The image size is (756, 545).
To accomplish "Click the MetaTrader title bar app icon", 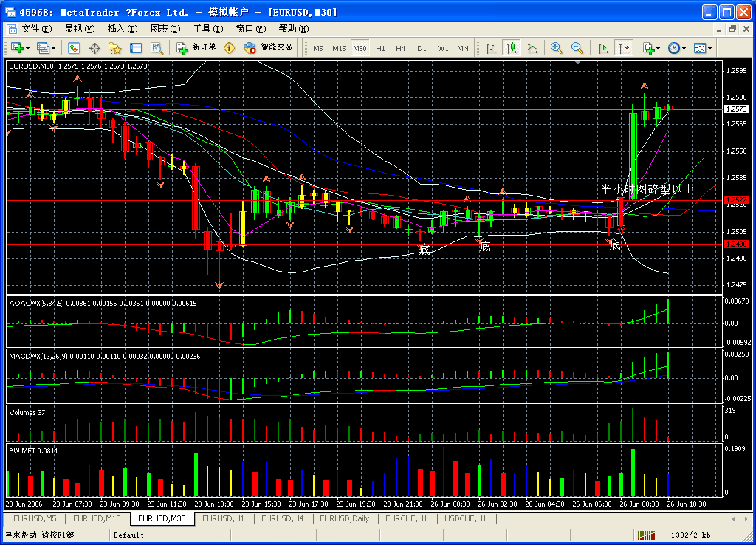I will tap(10, 12).
